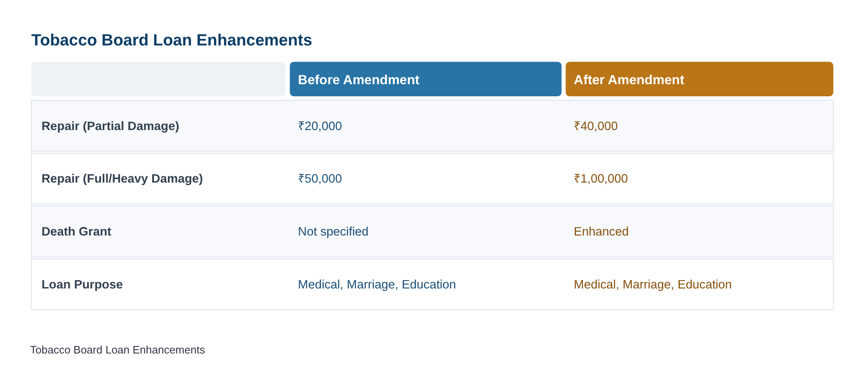
Task: Click the caption text below the table
Action: tap(118, 350)
